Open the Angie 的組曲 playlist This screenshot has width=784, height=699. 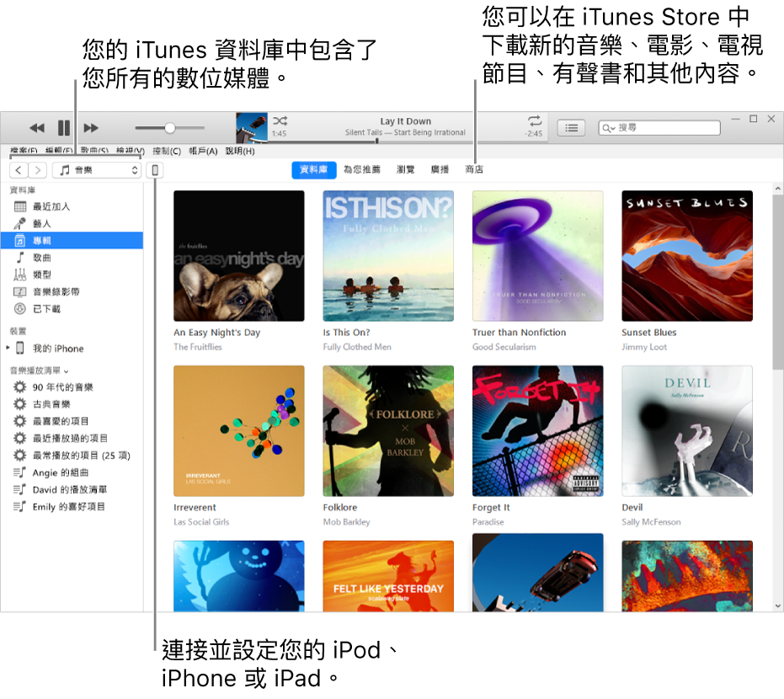click(x=72, y=472)
